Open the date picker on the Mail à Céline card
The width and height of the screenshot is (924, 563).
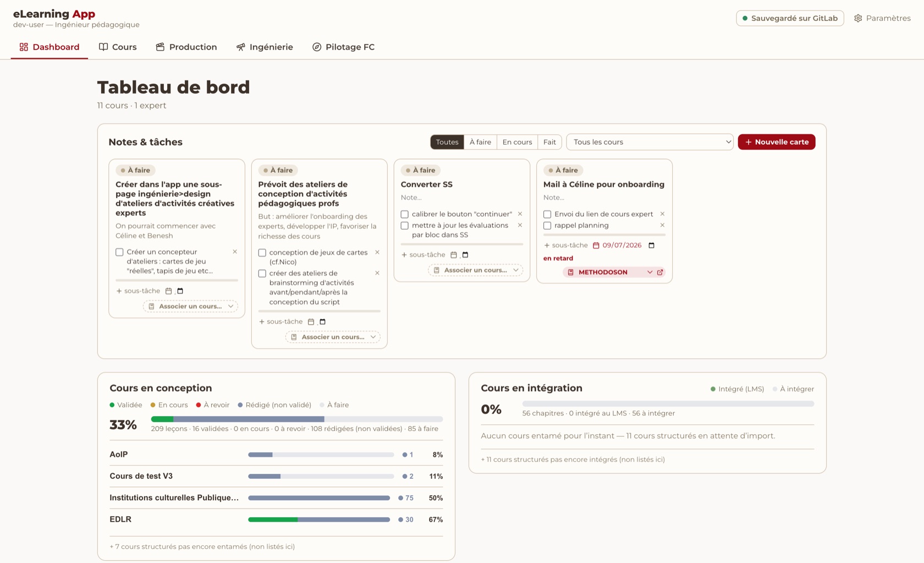point(652,245)
